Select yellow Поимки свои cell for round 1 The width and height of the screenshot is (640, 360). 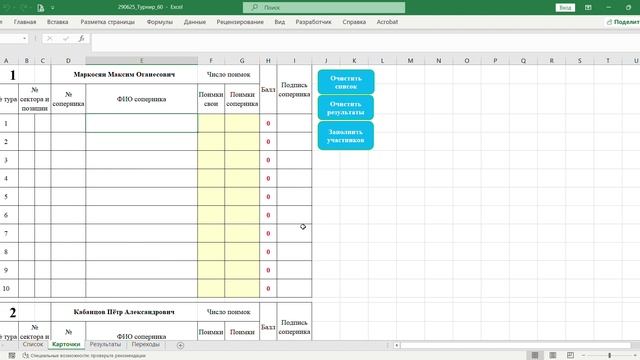click(x=211, y=123)
